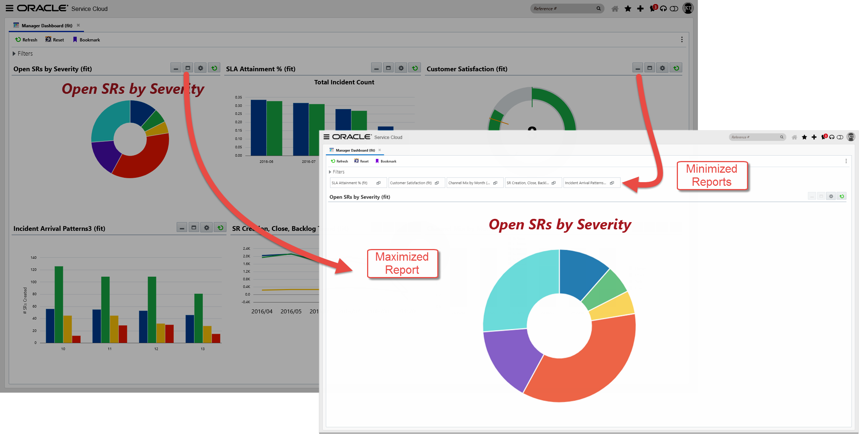Open the notifications bell with 3 alerts

[x=652, y=8]
